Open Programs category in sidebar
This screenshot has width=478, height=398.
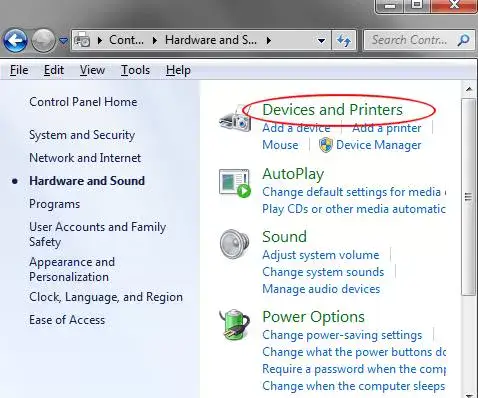(x=55, y=204)
